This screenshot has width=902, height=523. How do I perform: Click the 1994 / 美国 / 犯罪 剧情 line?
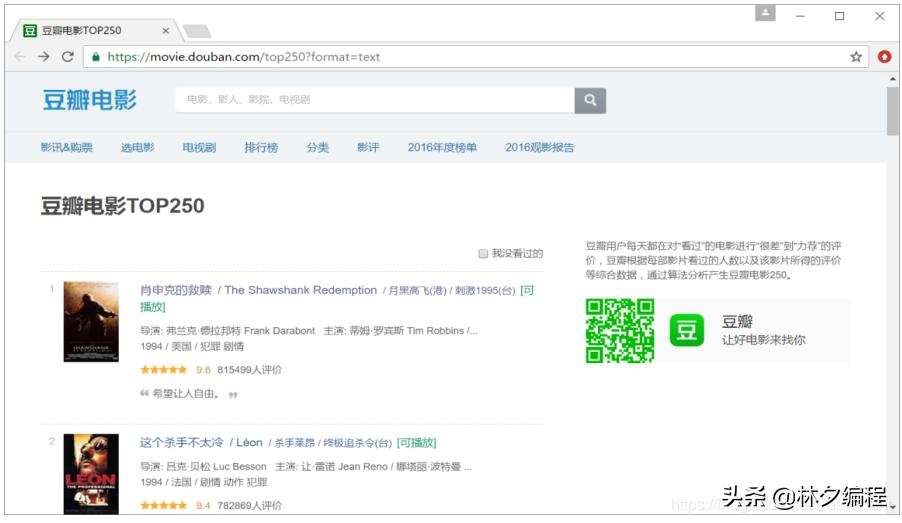(x=192, y=346)
